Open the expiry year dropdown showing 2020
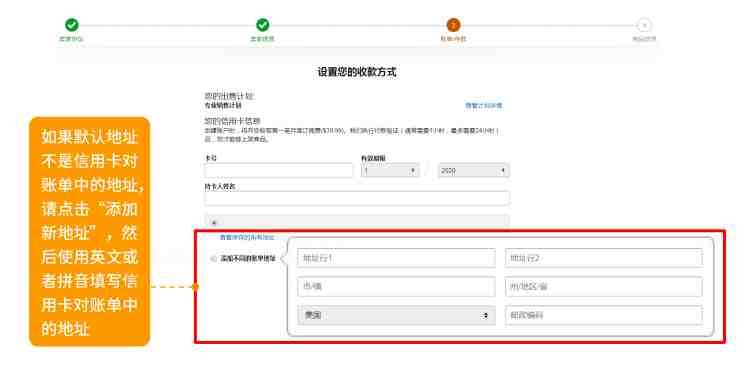 [x=473, y=170]
